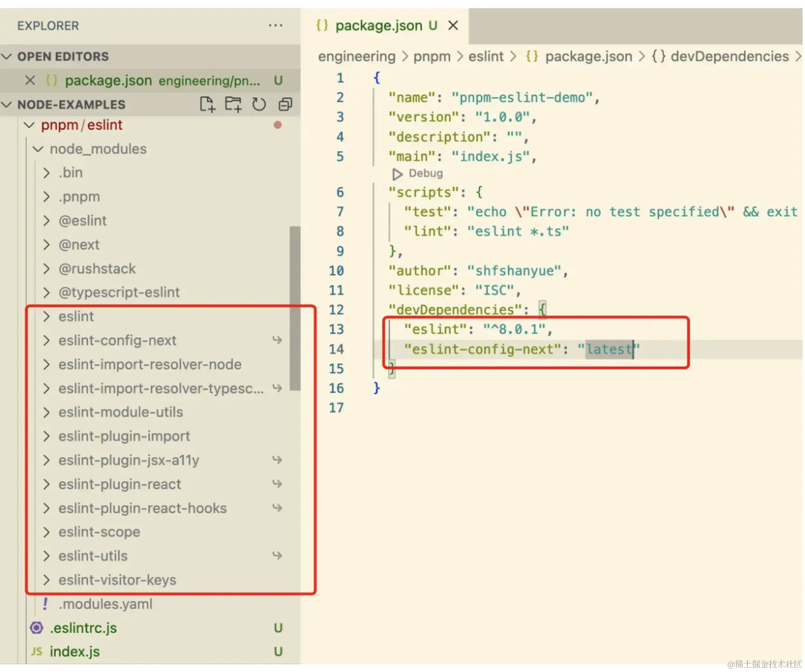
Task: Expand the eslint folder in node_modules
Action: (x=46, y=316)
